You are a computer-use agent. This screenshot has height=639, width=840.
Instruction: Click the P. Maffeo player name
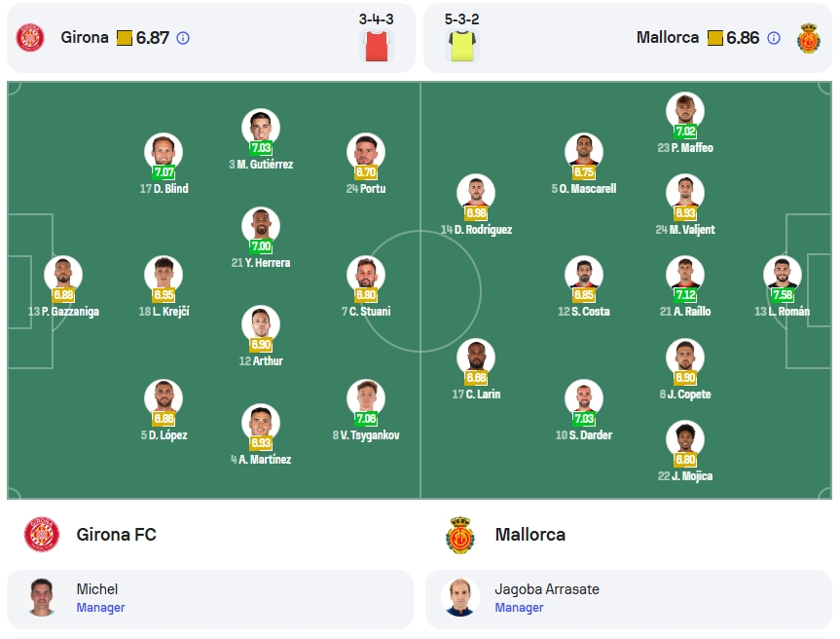(685, 147)
